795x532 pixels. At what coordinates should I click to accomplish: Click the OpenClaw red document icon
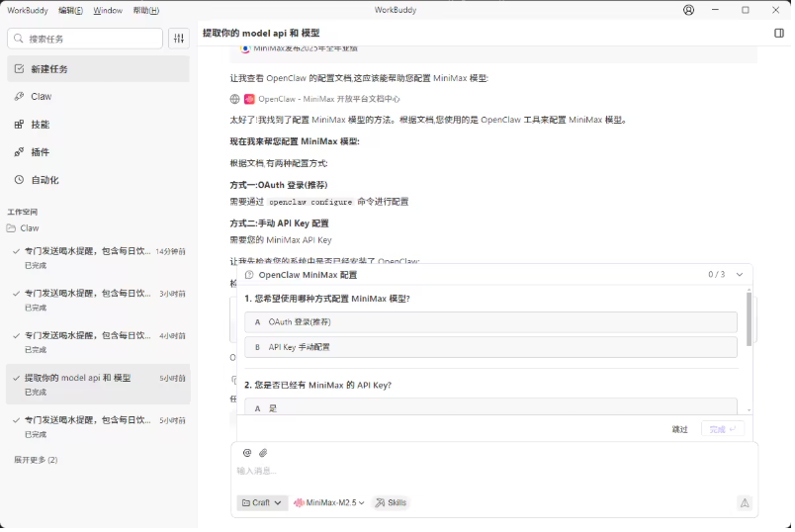coord(249,99)
